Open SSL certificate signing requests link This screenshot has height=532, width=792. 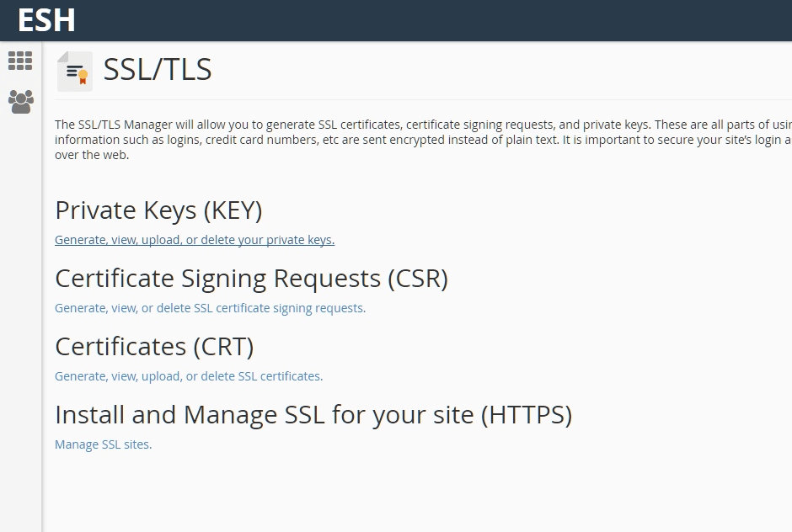click(x=210, y=308)
